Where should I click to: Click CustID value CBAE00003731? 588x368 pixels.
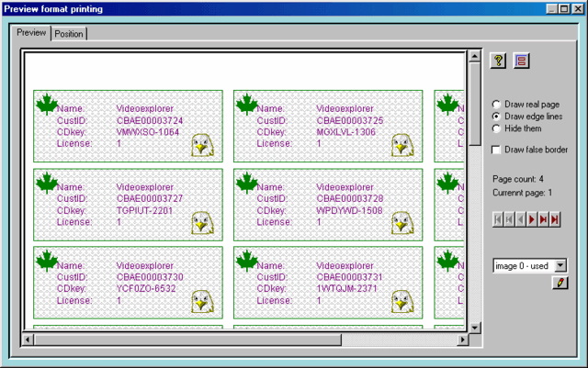pyautogui.click(x=349, y=277)
